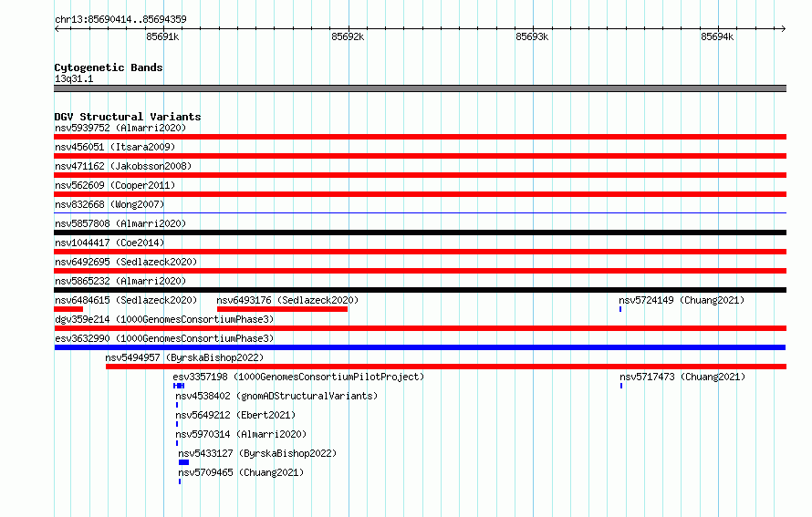The width and height of the screenshot is (812, 517).
Task: Click the short red bar under nsv6484615
Action: pos(68,309)
